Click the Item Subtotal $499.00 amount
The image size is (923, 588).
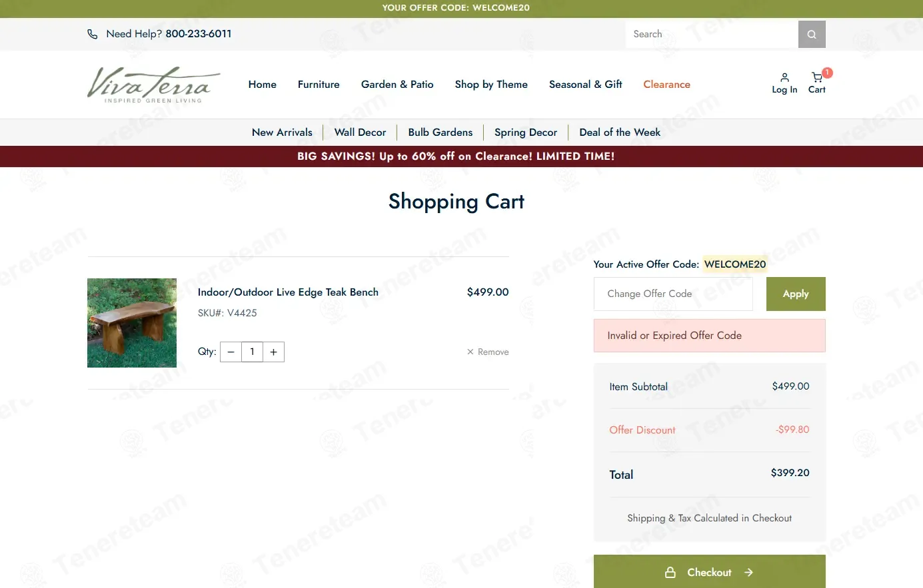coord(790,386)
